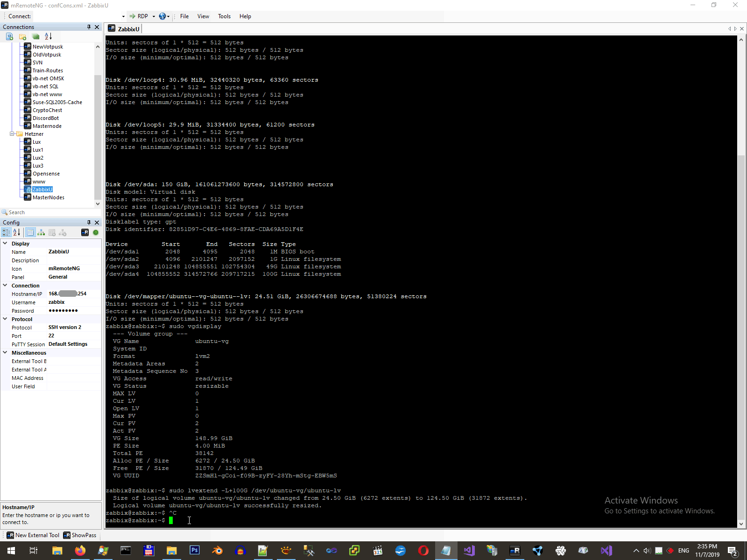Switch to the ZabbixU connection tab

(x=124, y=29)
